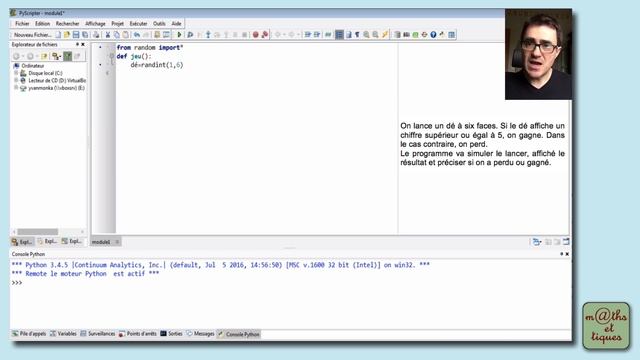Screen dimensions: 640x360
Task: Click the green icon in the right toolbar
Action: (x=415, y=35)
